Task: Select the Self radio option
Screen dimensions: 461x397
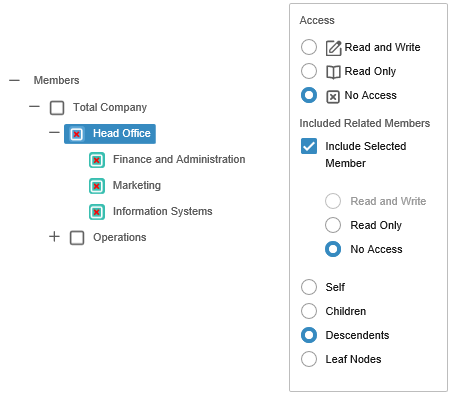Action: [x=309, y=287]
